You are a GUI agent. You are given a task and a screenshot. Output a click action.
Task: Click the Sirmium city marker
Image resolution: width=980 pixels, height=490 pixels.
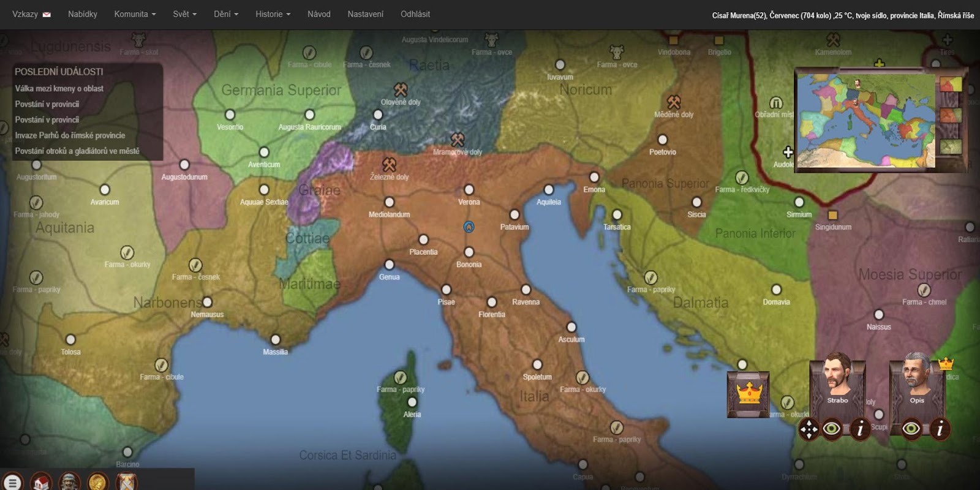pyautogui.click(x=799, y=202)
